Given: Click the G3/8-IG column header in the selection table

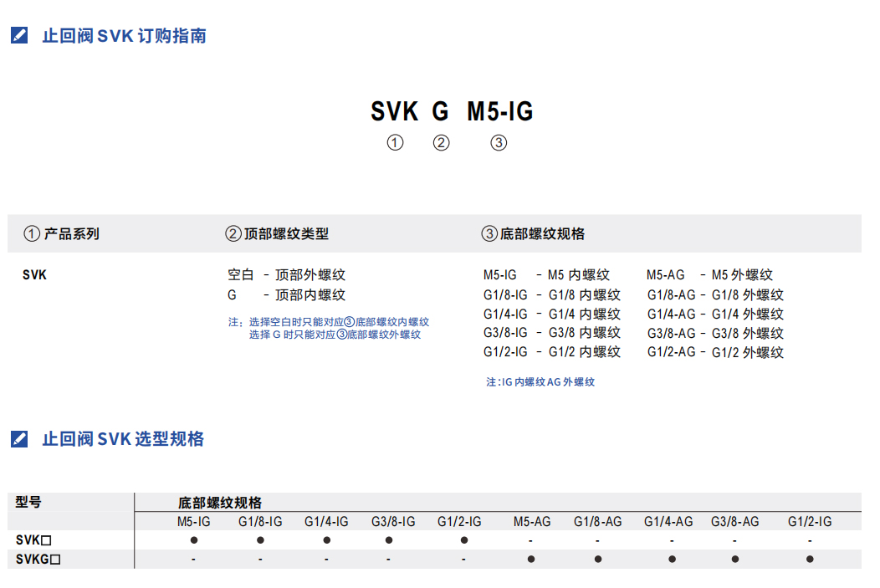Looking at the screenshot, I should click(x=393, y=522).
